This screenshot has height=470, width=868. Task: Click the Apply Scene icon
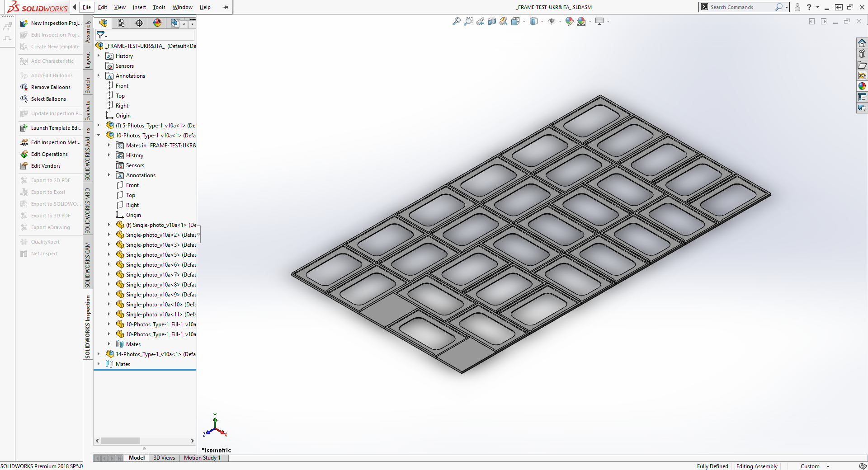(x=581, y=21)
